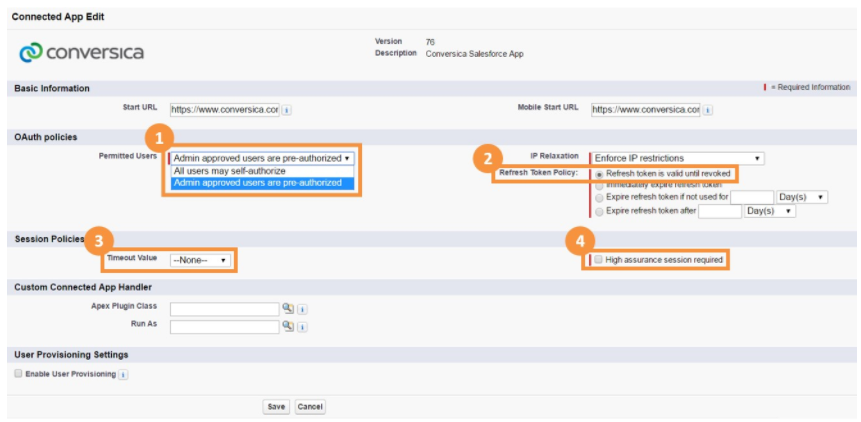Viewport: 861px width, 422px height.
Task: Click the Conversica logo
Action: tap(81, 53)
